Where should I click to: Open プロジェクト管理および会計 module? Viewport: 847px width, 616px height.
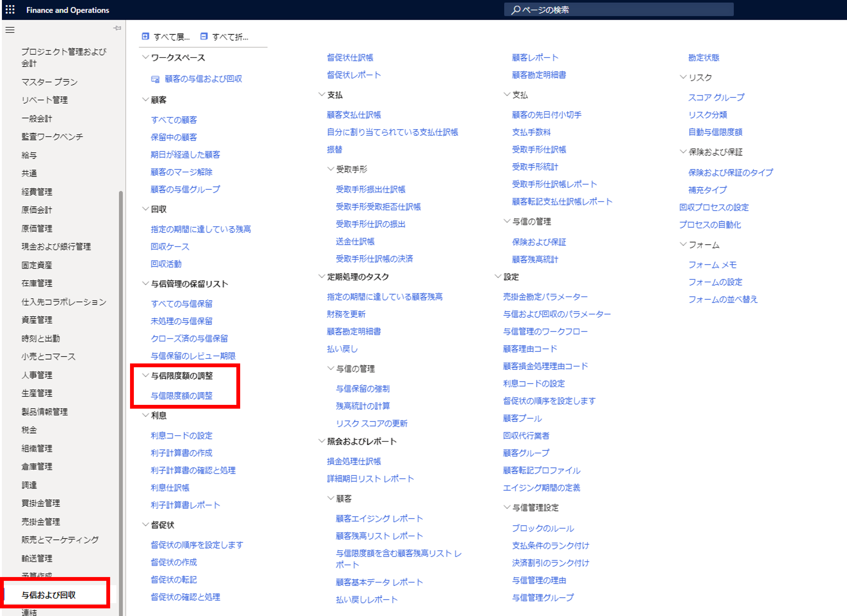[64, 57]
